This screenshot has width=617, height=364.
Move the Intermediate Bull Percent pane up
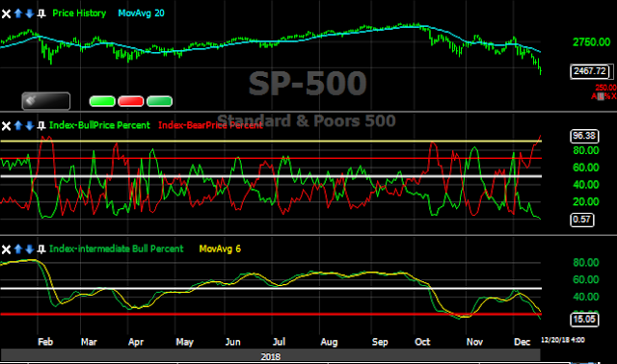(18, 248)
